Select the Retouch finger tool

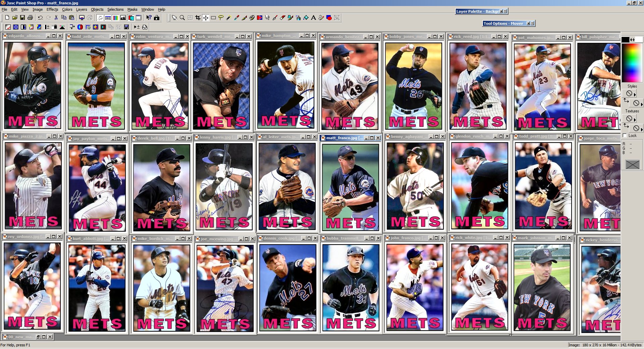coord(267,18)
